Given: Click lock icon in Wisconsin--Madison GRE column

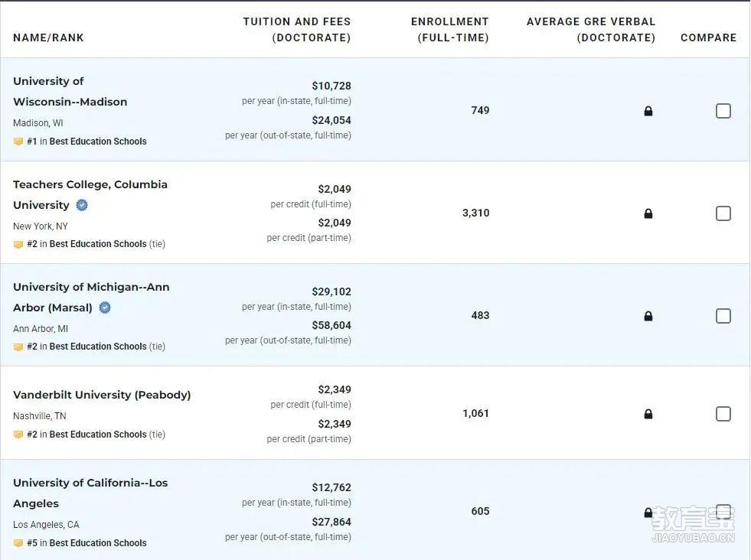Looking at the screenshot, I should point(648,111).
